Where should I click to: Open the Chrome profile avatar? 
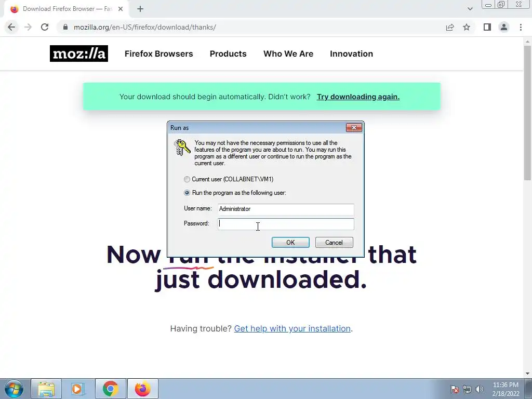[x=504, y=27]
